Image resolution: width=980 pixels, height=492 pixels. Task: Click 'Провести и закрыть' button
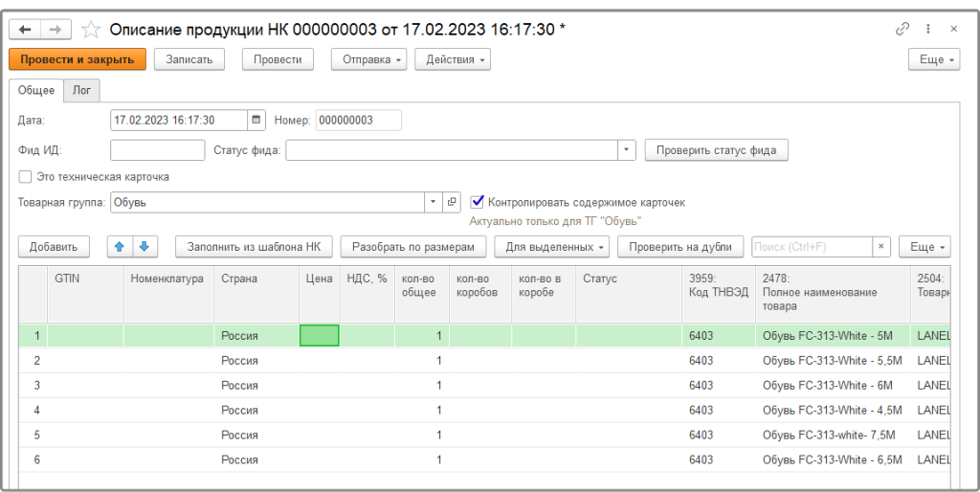[x=78, y=59]
